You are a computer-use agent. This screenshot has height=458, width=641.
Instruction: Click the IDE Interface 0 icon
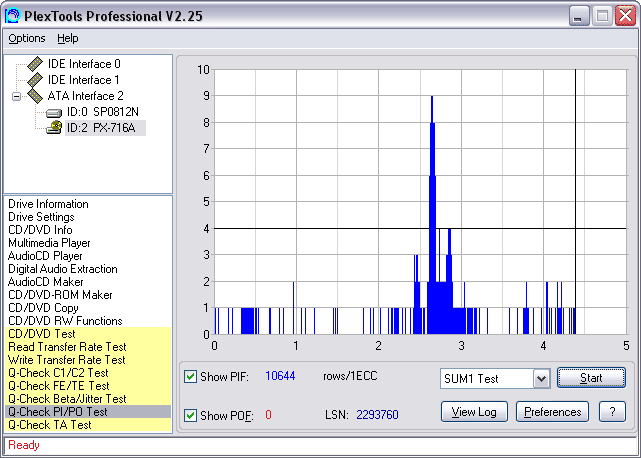(35, 63)
